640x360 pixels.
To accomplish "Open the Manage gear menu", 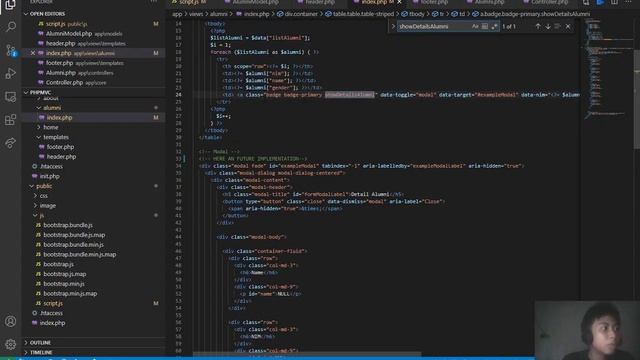I will coord(11,344).
